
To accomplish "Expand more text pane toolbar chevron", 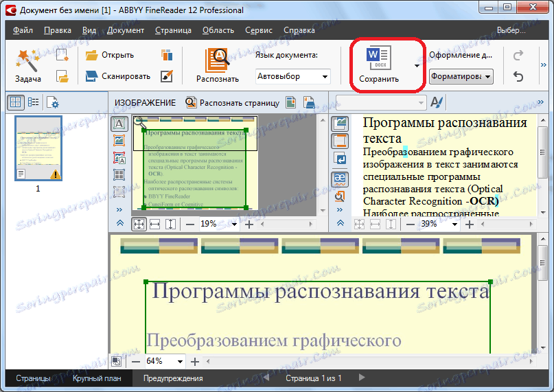I will [540, 102].
